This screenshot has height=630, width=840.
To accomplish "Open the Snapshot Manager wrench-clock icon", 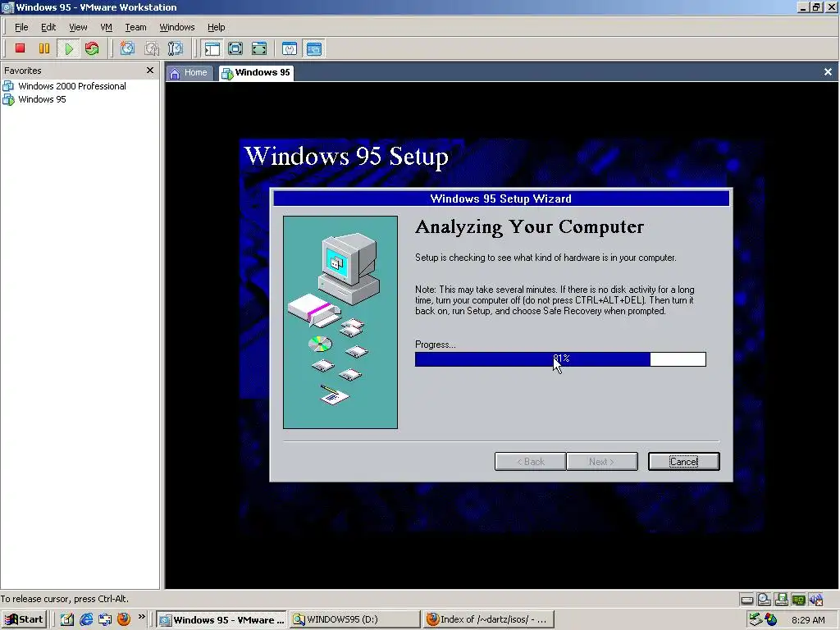I will (x=176, y=48).
